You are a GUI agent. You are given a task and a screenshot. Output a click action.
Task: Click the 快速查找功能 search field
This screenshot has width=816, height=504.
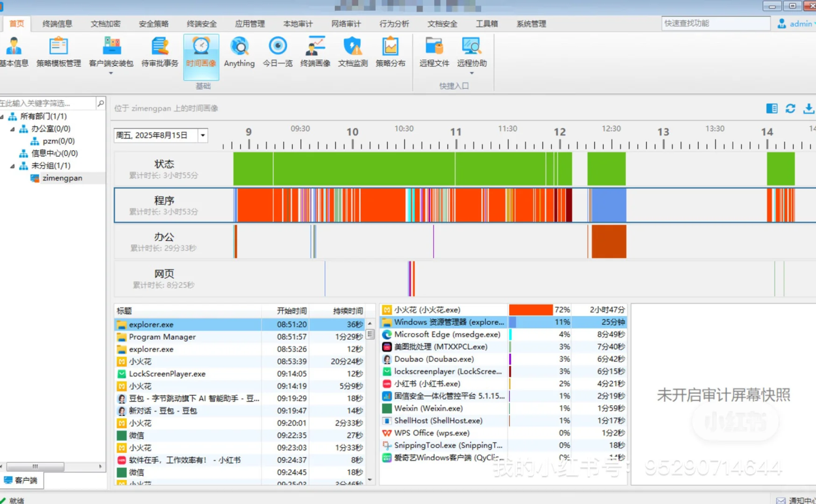click(x=716, y=23)
